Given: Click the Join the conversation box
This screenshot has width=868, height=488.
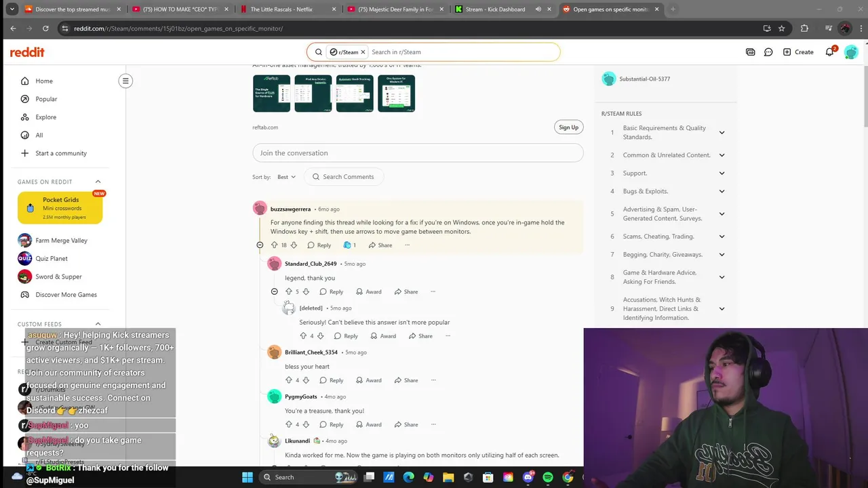Looking at the screenshot, I should coord(418,153).
